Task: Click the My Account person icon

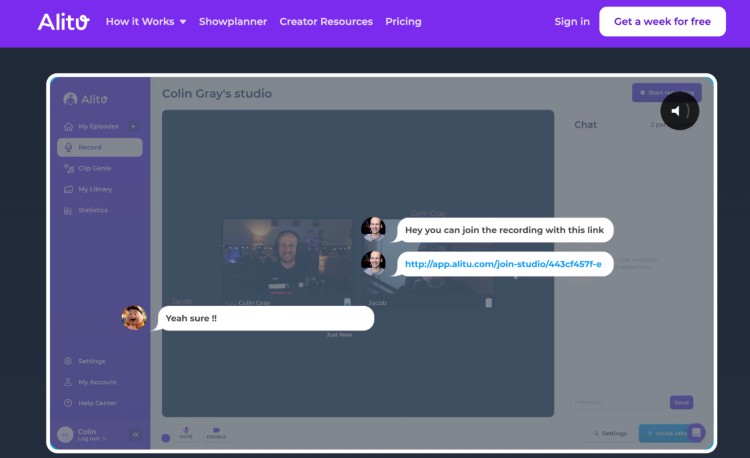Action: [x=68, y=382]
